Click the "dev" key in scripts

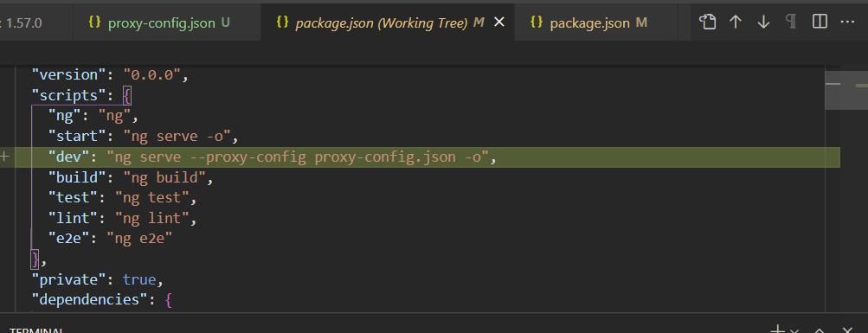point(69,157)
